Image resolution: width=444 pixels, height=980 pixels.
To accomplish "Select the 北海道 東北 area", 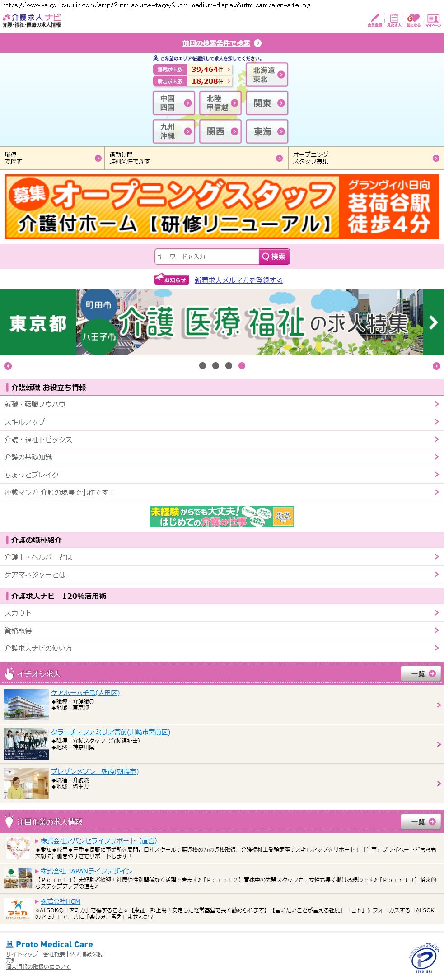I will coord(267,75).
